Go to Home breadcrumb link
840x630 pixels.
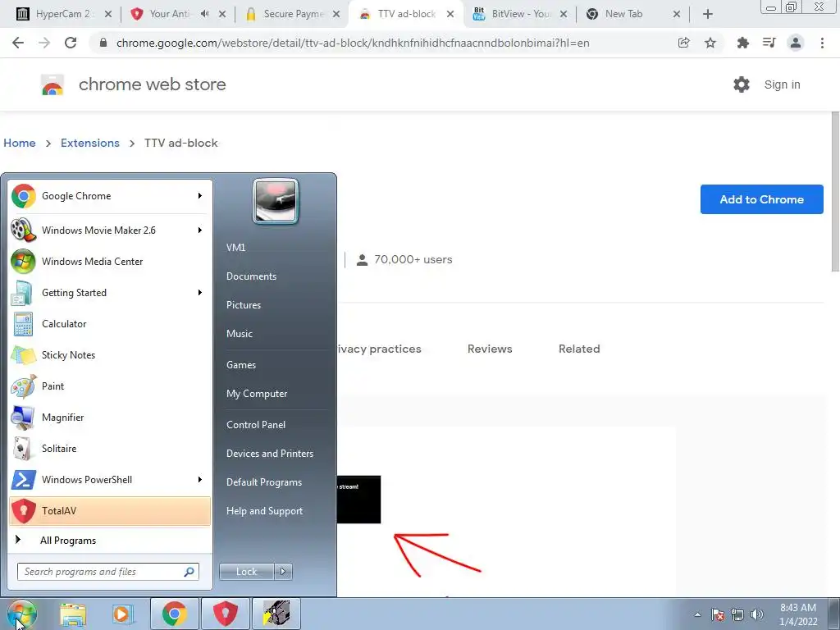(x=20, y=143)
